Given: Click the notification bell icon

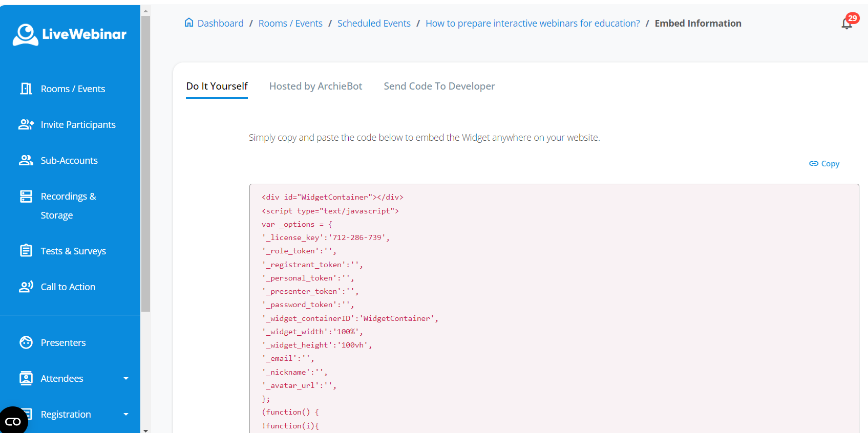Looking at the screenshot, I should [x=846, y=24].
